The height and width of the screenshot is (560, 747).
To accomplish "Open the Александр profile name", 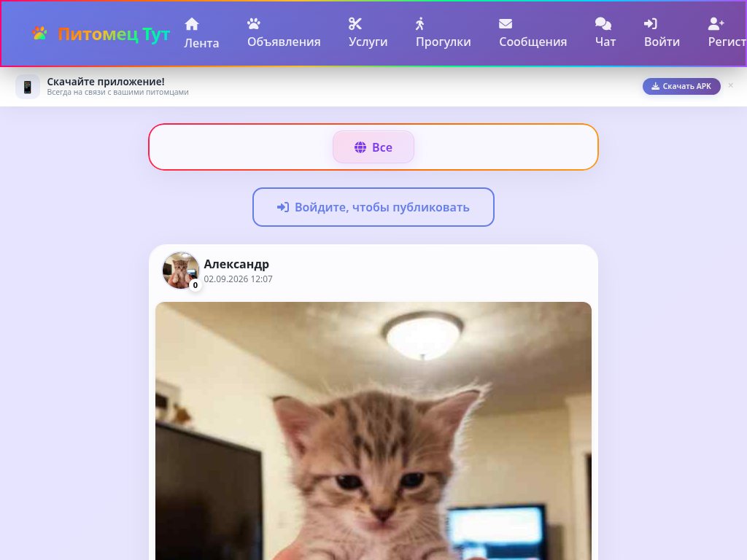I will click(x=236, y=264).
